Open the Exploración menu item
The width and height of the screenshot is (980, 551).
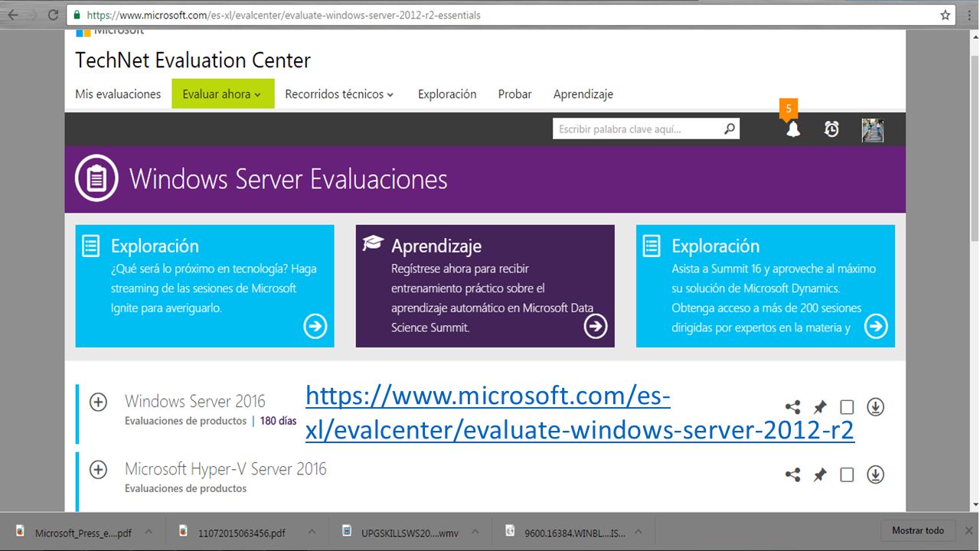(x=447, y=94)
